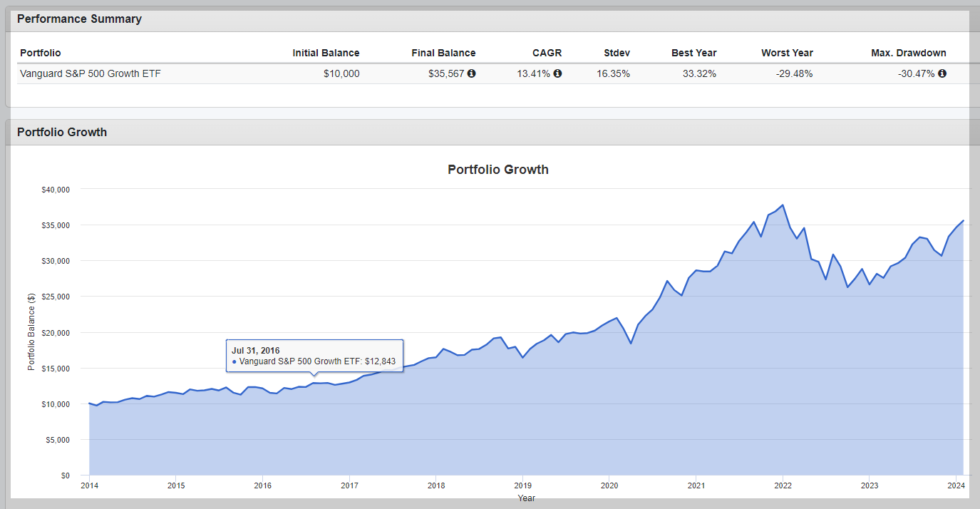Click the chart's final data point in 2024
This screenshot has width=980, height=509.
963,221
